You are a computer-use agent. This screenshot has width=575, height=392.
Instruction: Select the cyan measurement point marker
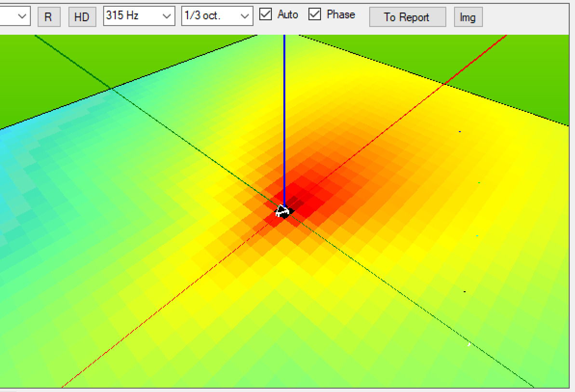tap(477, 236)
